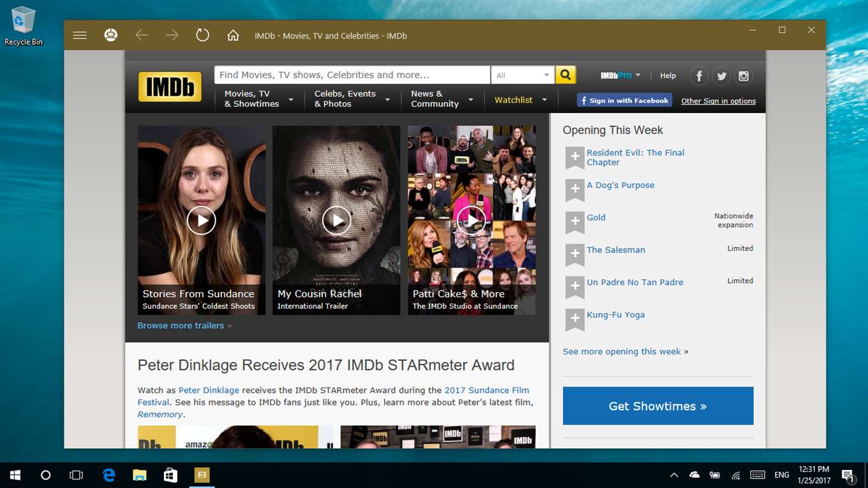Open The Salesman movie link
Image resolution: width=868 pixels, height=488 pixels.
pos(616,250)
